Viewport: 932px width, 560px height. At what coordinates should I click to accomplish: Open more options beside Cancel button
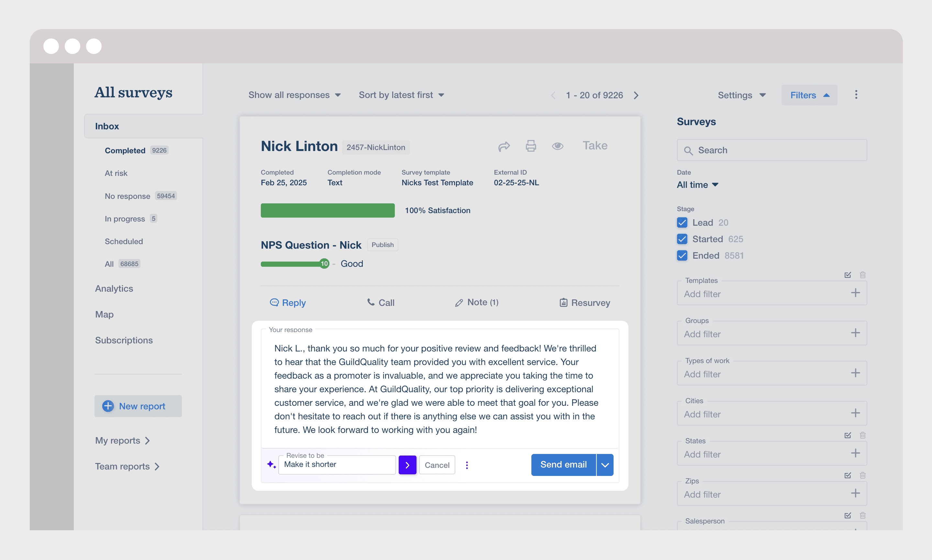coord(467,465)
